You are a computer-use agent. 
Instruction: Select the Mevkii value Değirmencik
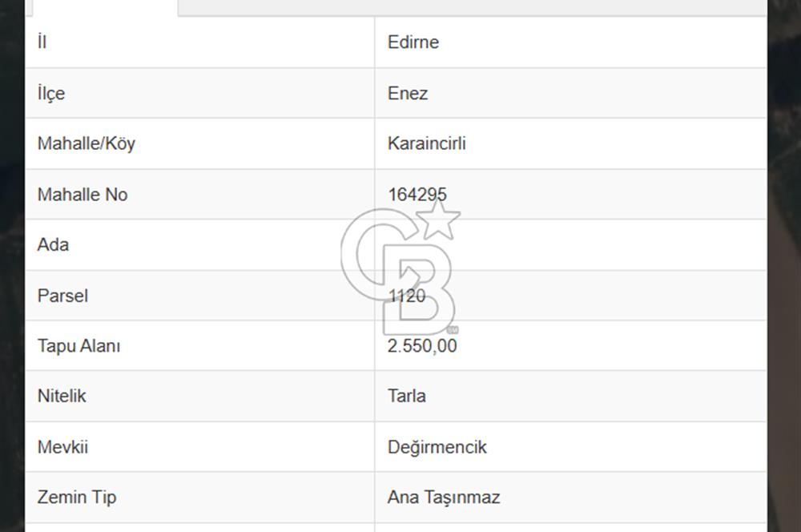[437, 447]
